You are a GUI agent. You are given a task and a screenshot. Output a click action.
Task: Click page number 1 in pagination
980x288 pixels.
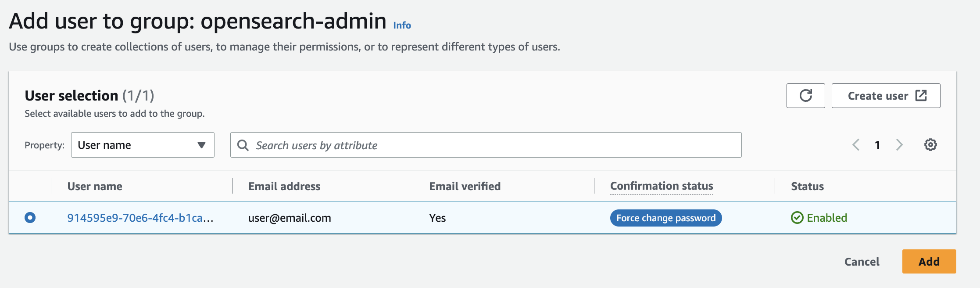pos(877,145)
